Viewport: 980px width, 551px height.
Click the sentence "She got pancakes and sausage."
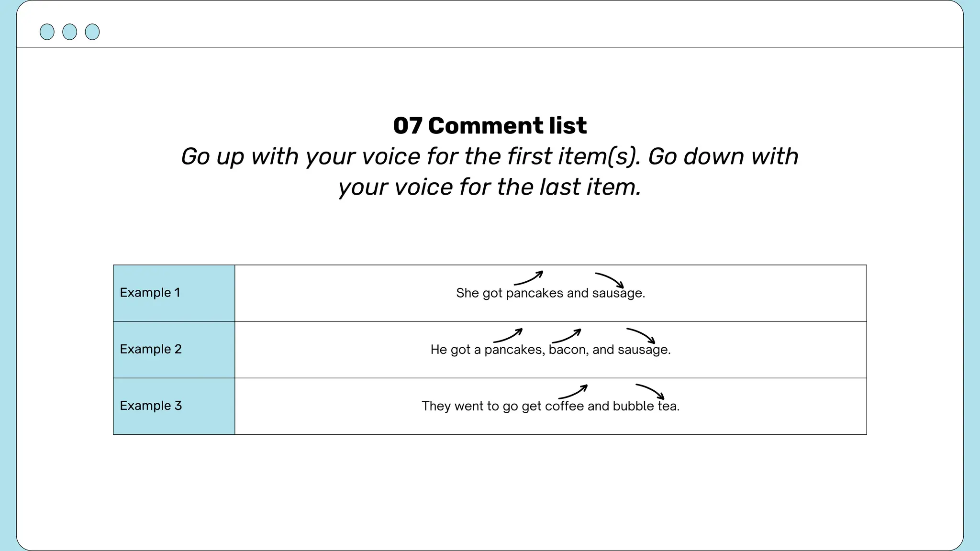[x=550, y=293]
